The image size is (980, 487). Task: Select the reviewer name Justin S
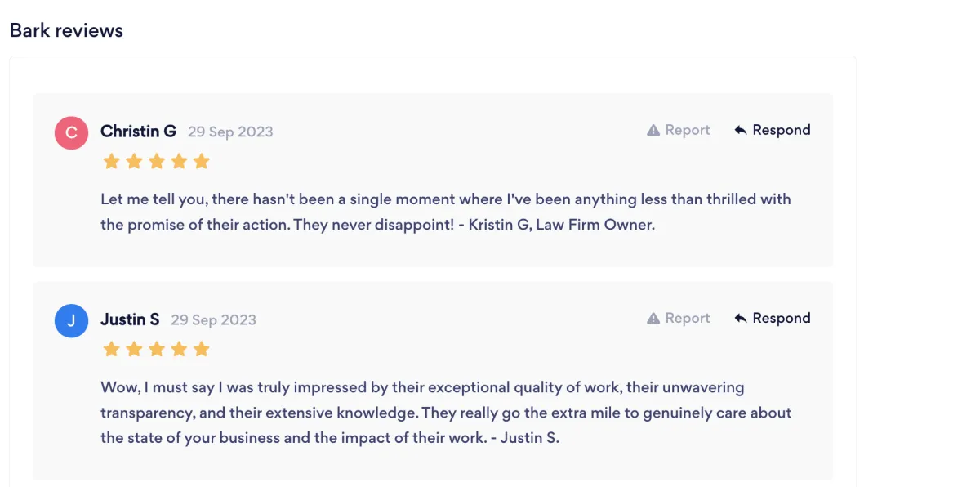point(130,319)
